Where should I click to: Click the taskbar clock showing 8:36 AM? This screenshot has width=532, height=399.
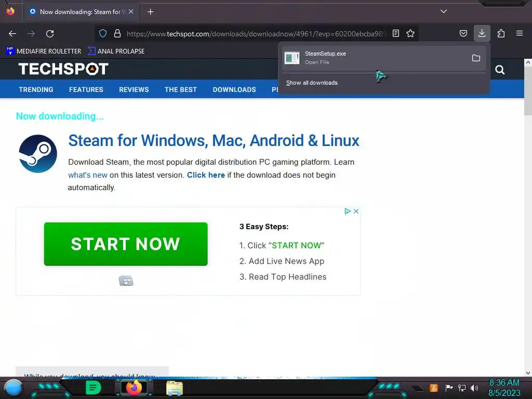[504, 388]
